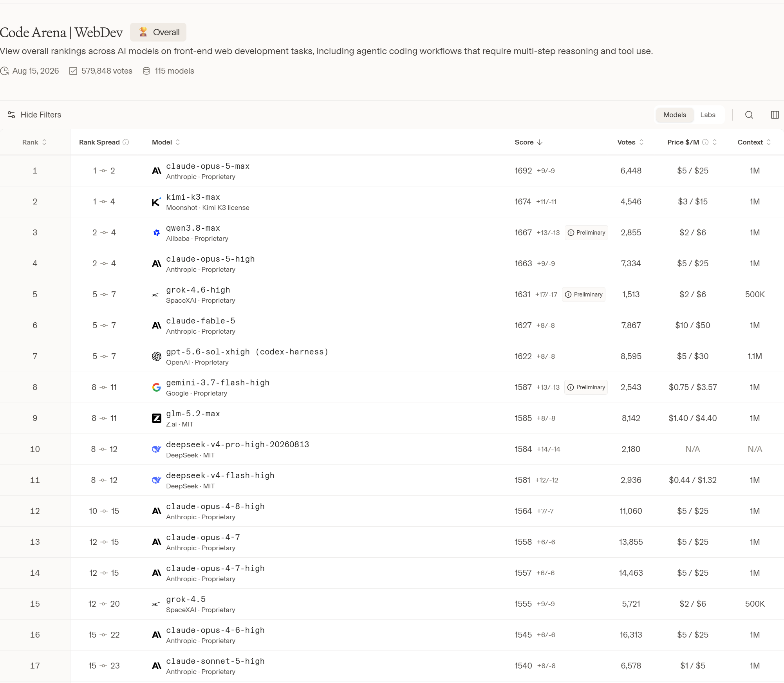Click the Anthropic logo beside claude-opus-4-8-high

click(156, 511)
